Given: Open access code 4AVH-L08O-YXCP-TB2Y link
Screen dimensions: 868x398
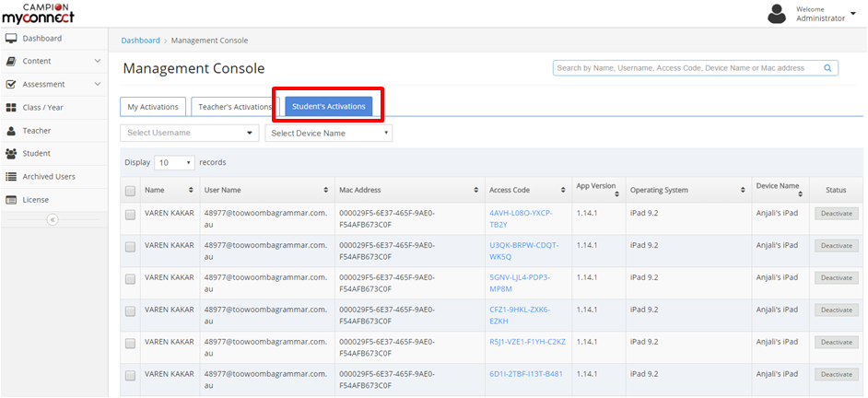Looking at the screenshot, I should point(521,218).
